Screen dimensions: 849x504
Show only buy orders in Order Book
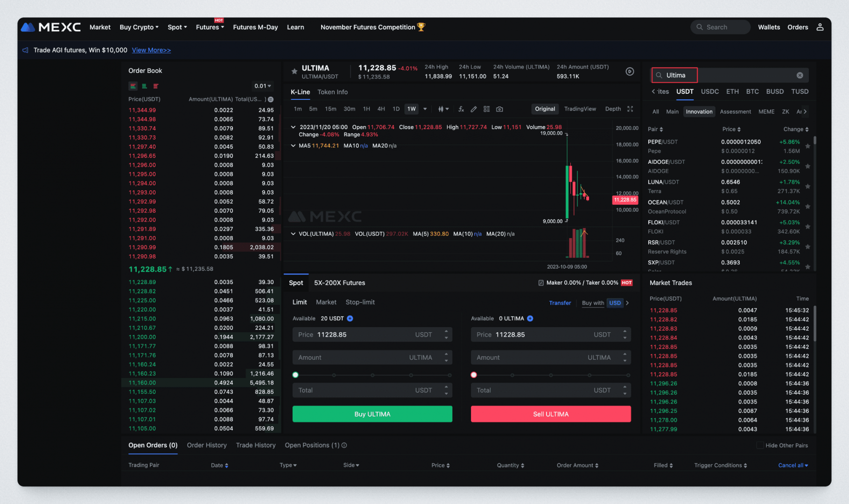(144, 86)
